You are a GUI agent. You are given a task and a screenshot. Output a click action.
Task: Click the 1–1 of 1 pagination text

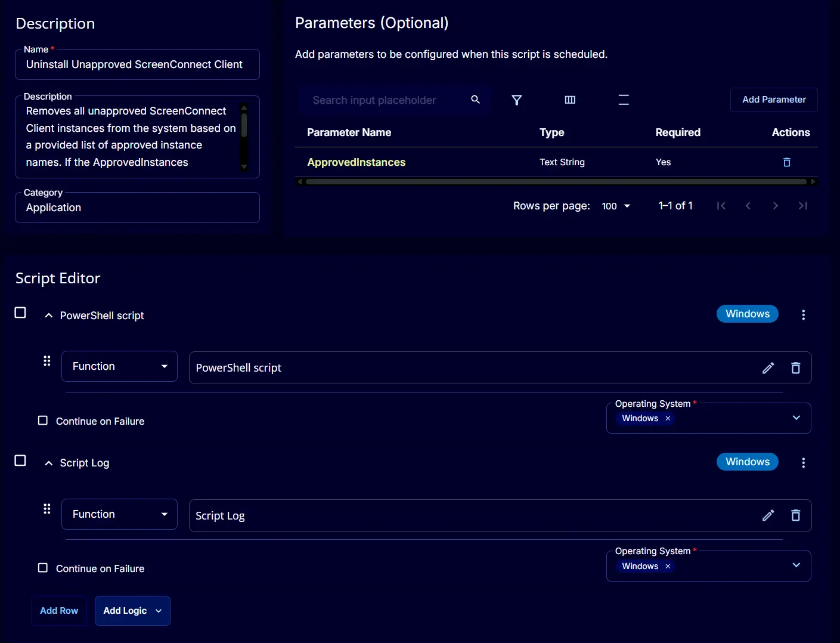coord(675,206)
